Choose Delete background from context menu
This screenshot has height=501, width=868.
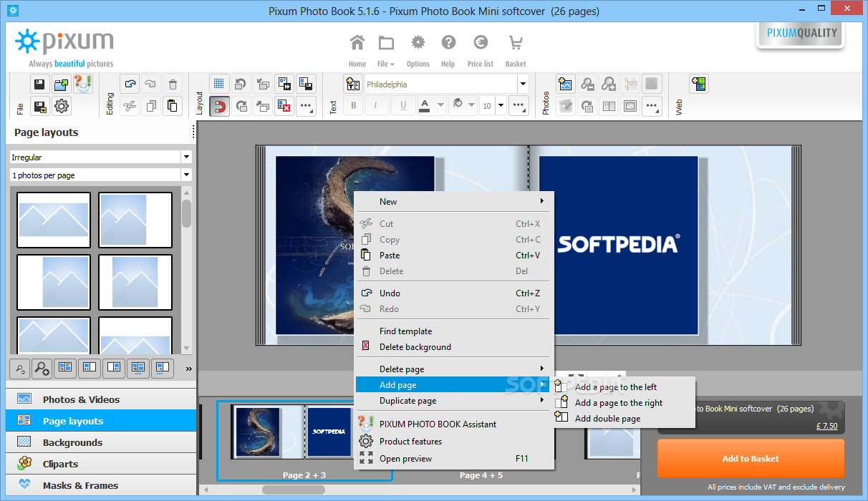pos(454,347)
